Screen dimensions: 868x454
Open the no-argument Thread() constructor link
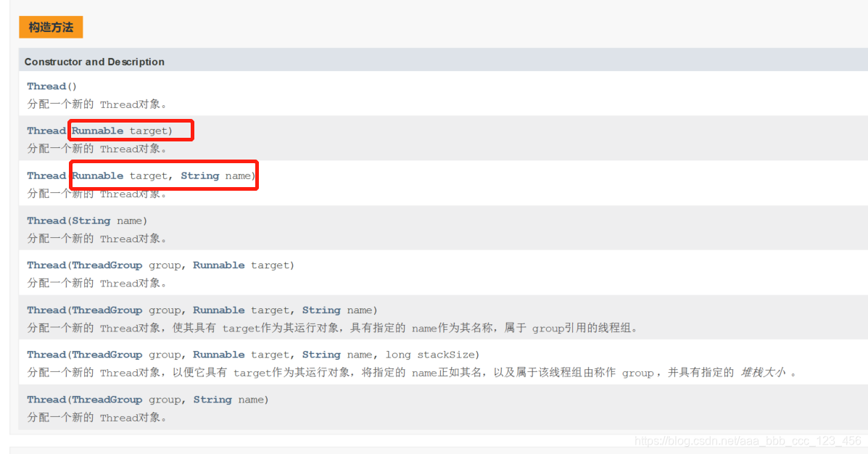[x=46, y=86]
